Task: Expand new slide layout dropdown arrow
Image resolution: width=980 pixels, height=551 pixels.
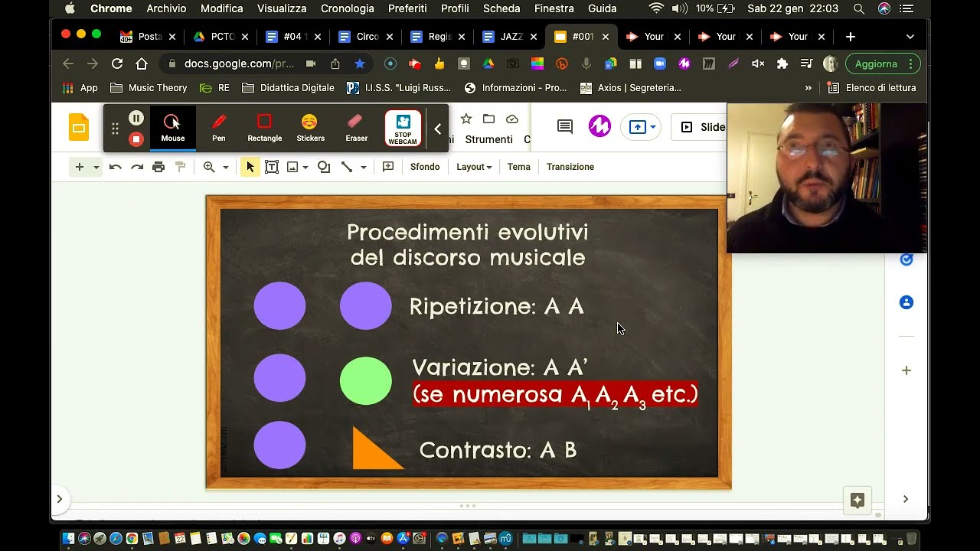Action: (x=96, y=167)
